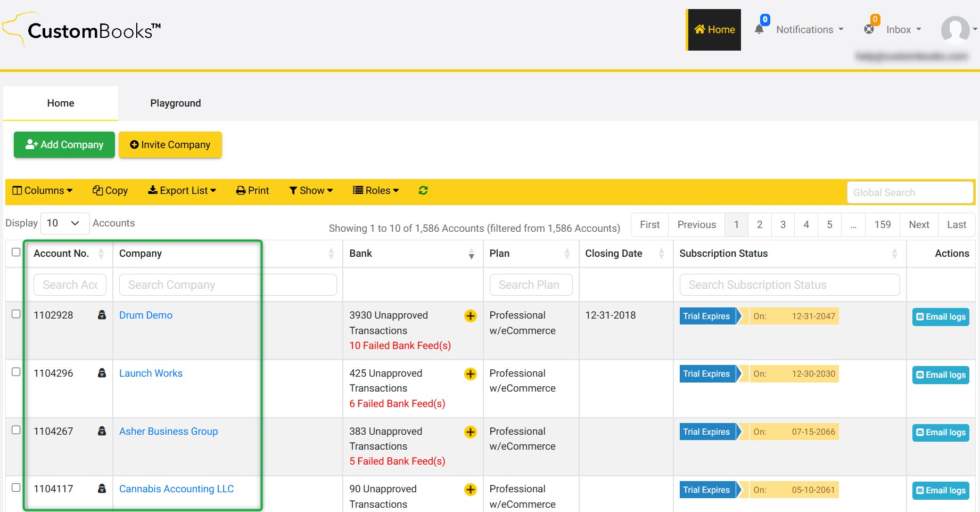Image resolution: width=980 pixels, height=512 pixels.
Task: Select the checkbox for Asher Business Group row
Action: pos(16,430)
